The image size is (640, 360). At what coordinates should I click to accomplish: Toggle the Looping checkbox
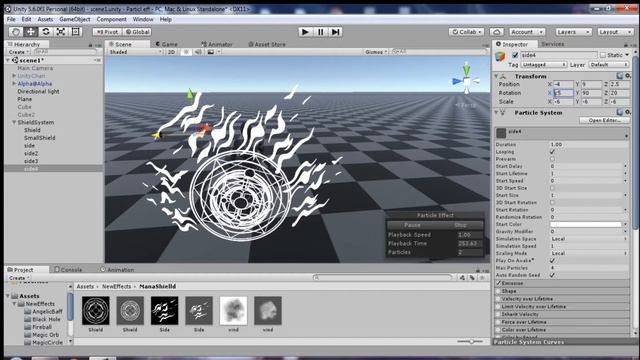click(x=552, y=151)
